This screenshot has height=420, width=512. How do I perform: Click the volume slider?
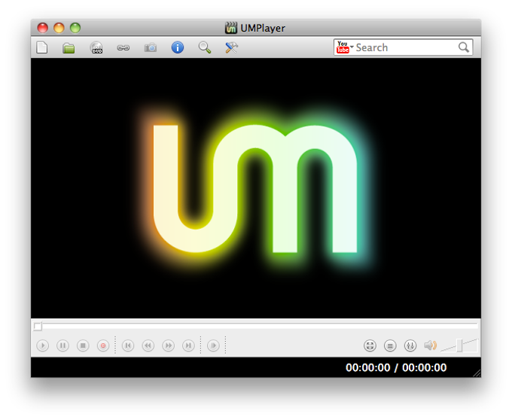click(x=459, y=345)
